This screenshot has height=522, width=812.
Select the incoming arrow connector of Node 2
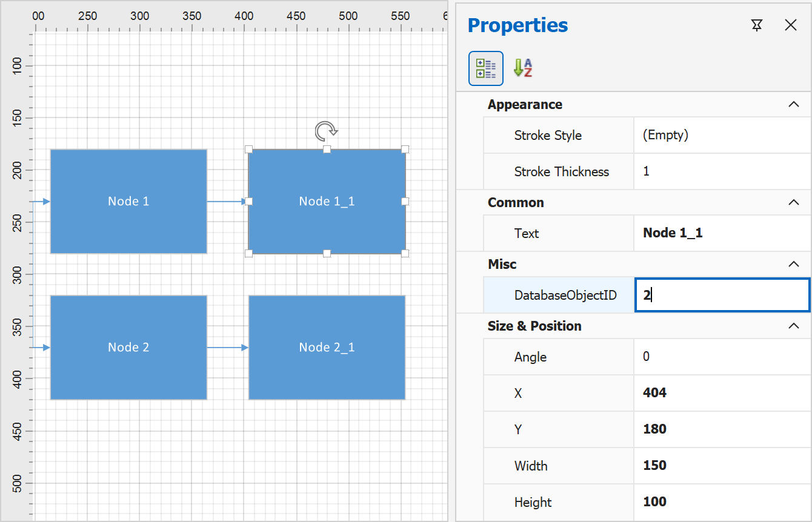[x=41, y=348]
